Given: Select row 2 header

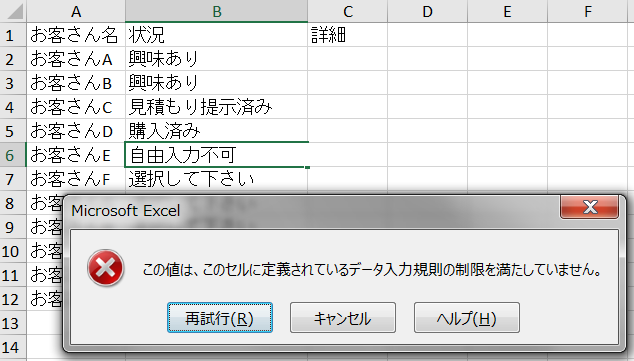Looking at the screenshot, I should [x=13, y=59].
